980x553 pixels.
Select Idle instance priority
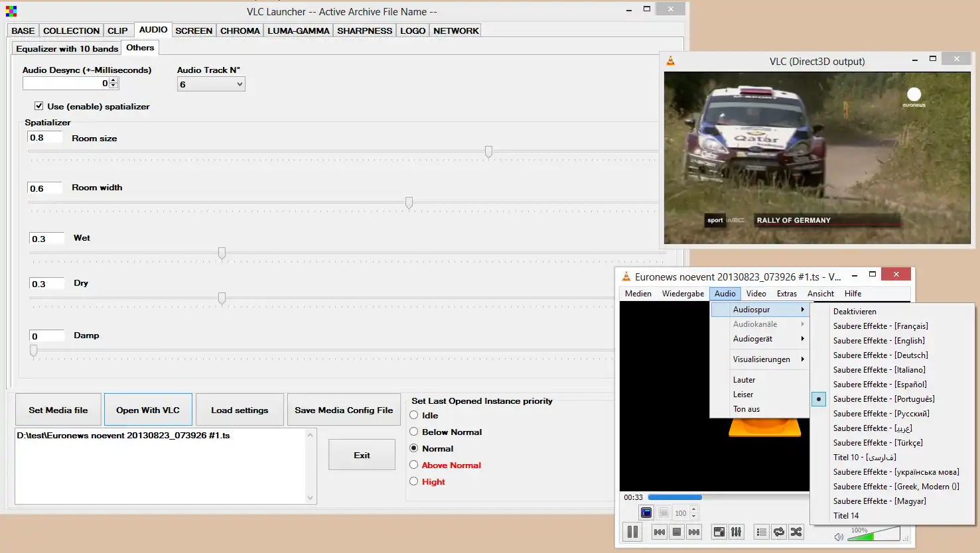click(414, 415)
